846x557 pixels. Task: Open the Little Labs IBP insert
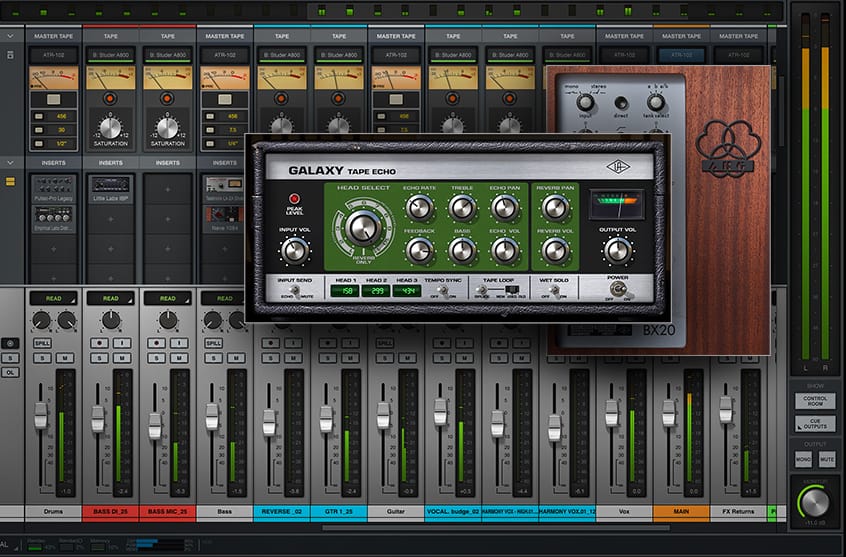point(111,188)
